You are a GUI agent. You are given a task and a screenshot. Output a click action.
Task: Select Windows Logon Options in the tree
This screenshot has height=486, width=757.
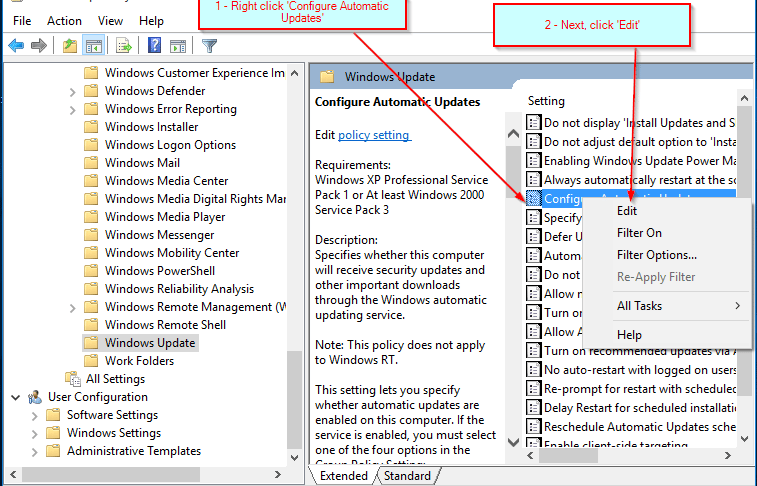[170, 145]
